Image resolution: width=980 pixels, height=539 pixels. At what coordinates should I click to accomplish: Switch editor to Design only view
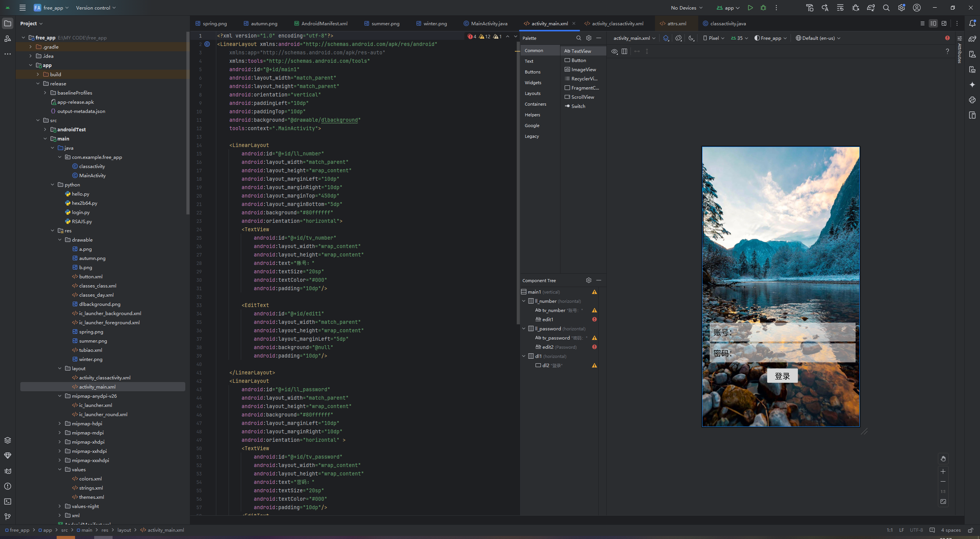pyautogui.click(x=944, y=23)
